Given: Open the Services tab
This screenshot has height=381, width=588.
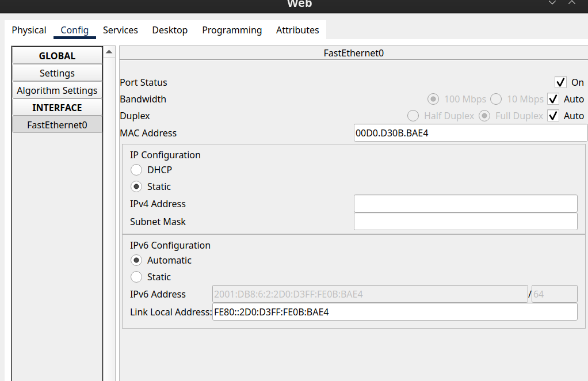Looking at the screenshot, I should 120,30.
